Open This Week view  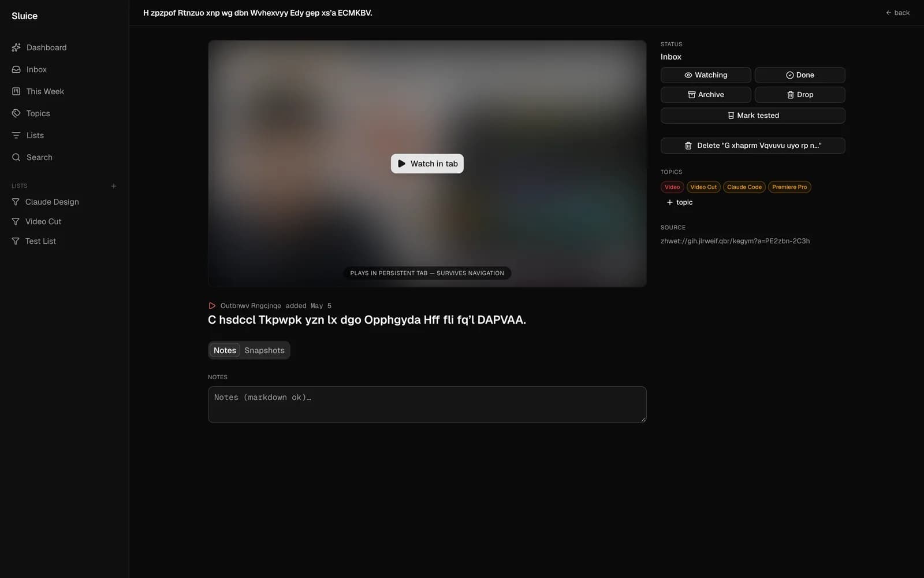(38, 91)
